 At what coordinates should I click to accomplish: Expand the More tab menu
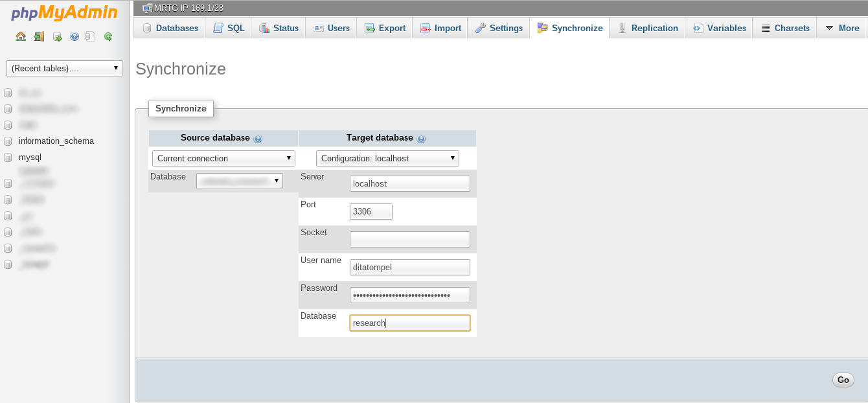click(842, 28)
